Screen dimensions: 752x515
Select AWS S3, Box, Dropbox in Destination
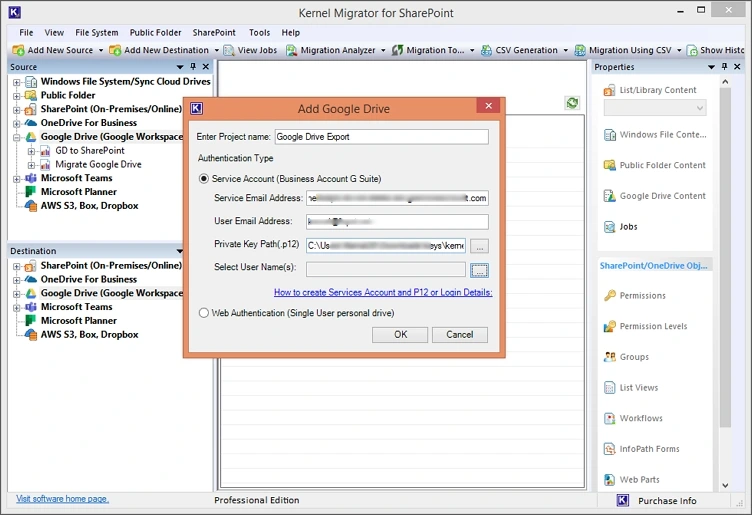[89, 335]
